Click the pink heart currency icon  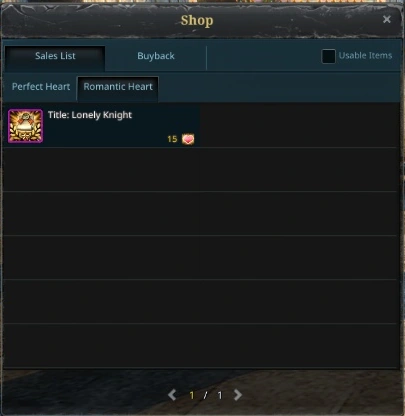point(188,139)
